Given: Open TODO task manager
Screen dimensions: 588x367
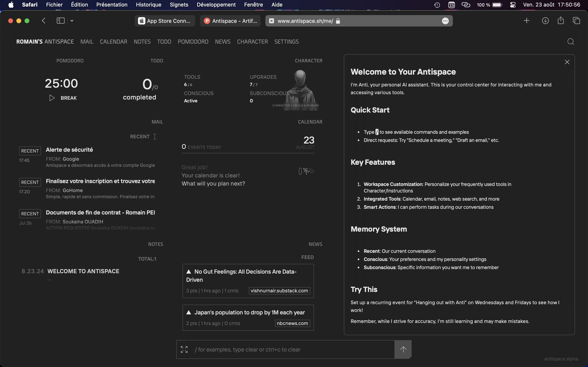Looking at the screenshot, I should point(164,42).
